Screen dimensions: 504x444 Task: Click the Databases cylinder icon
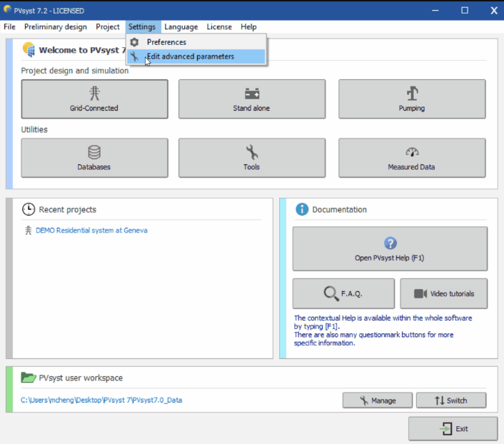94,152
